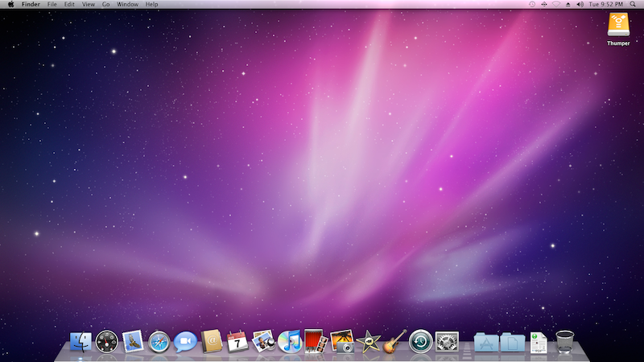Open Dashboard gauge icon in dock
Screen dimensions: 644x362
(x=107, y=342)
